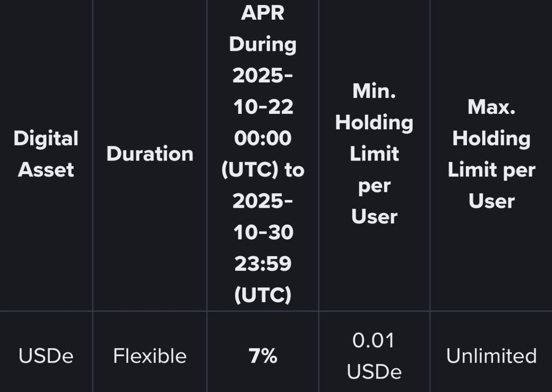Click "User" in the Min. Holding header
The height and width of the screenshot is (392, 552).
tap(374, 216)
